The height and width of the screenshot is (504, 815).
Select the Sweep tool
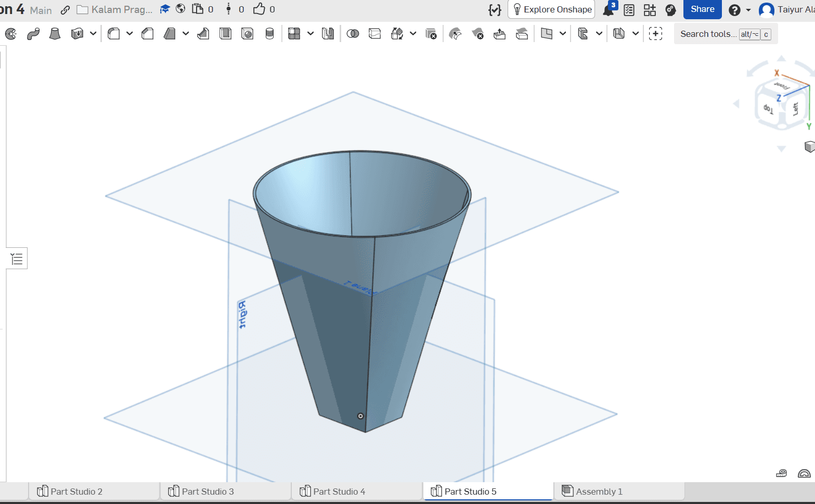tap(33, 34)
